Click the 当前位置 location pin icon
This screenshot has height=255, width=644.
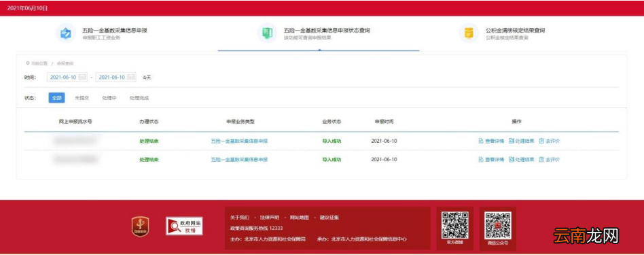point(28,63)
